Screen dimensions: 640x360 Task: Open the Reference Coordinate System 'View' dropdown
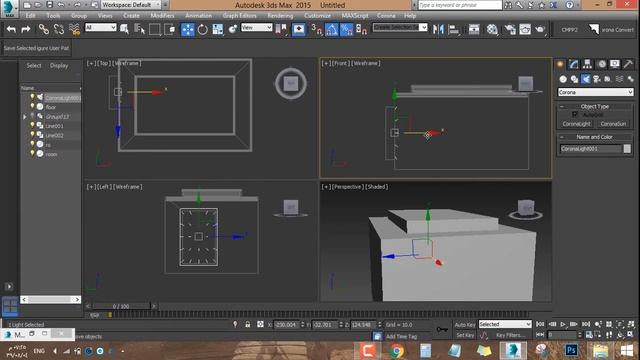[256, 27]
